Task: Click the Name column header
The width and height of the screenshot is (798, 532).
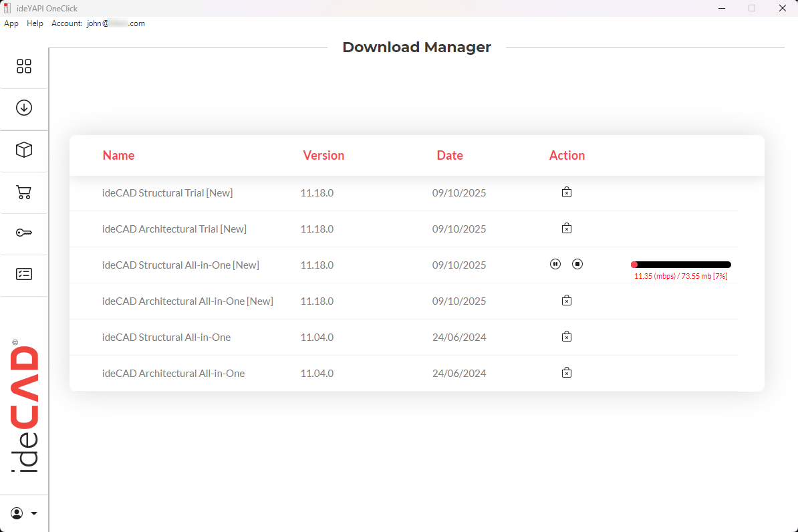Action: 118,155
